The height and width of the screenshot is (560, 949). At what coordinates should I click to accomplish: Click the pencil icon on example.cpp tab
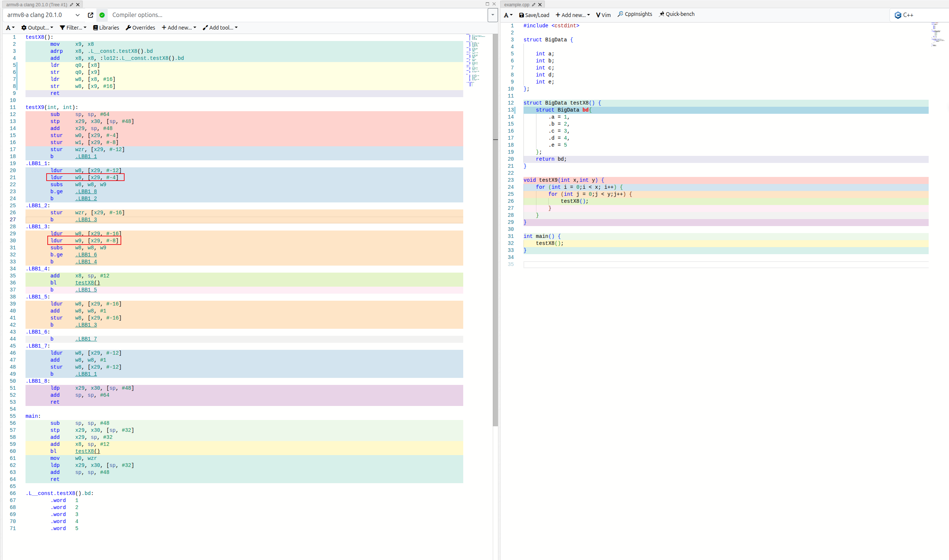pyautogui.click(x=533, y=4)
